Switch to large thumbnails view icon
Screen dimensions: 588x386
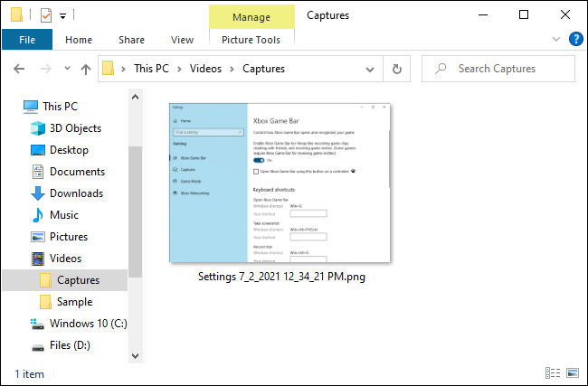coord(572,372)
